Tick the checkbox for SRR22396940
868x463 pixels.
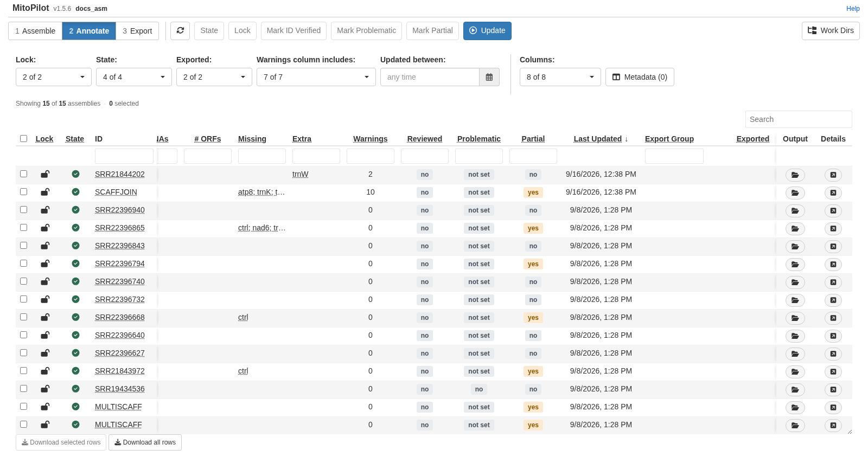[x=23, y=210]
